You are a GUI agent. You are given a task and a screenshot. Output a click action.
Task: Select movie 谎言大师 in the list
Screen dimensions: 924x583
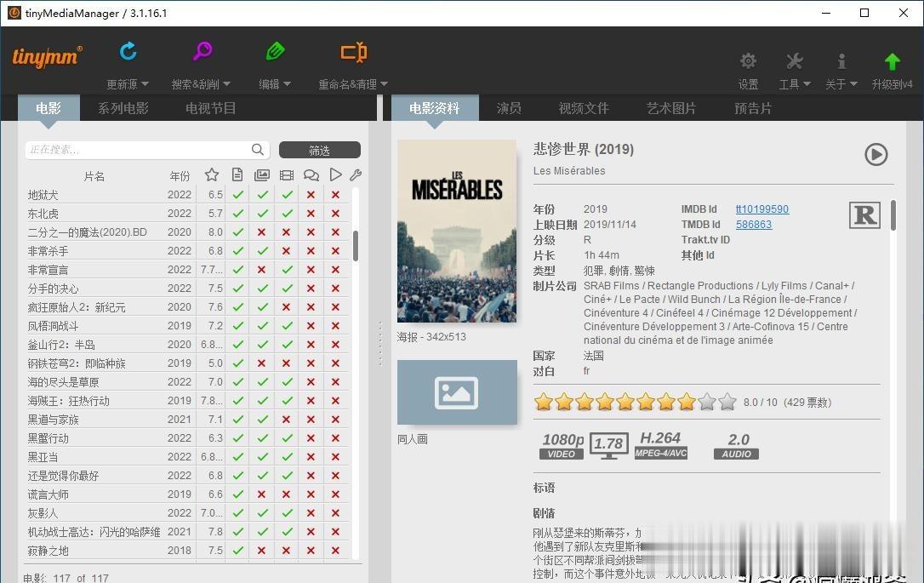pos(187,494)
